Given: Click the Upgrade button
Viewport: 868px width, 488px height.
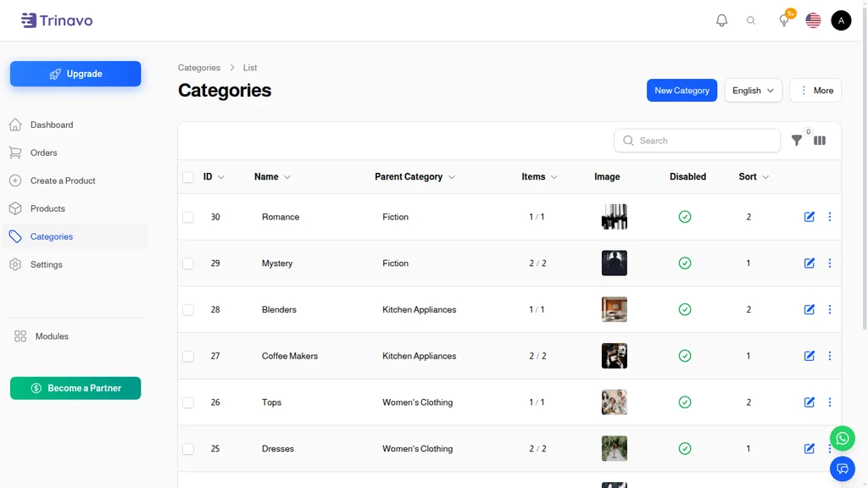Looking at the screenshot, I should 75,74.
